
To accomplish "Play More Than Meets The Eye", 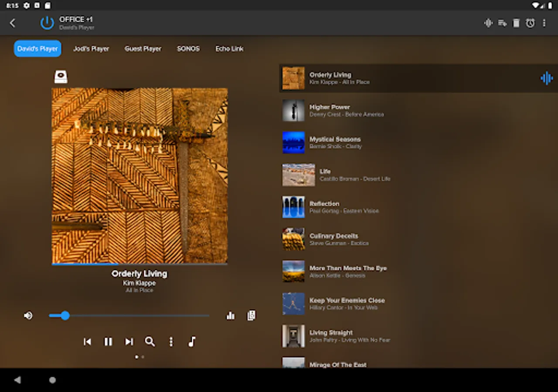I will (418, 272).
